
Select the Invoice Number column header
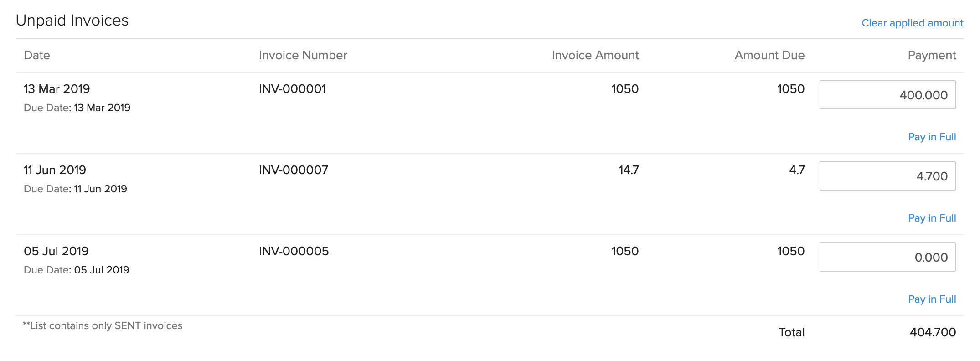pos(303,55)
